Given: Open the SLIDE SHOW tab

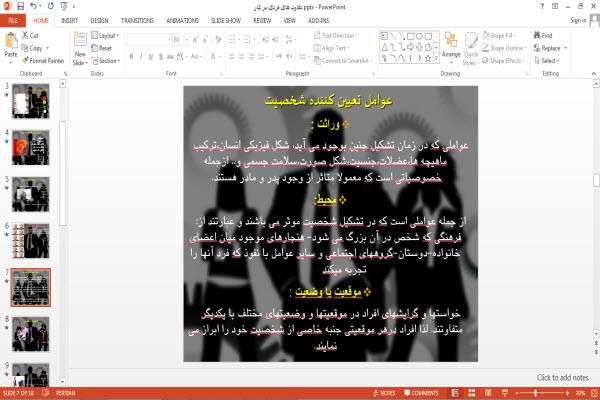Looking at the screenshot, I should (226, 21).
